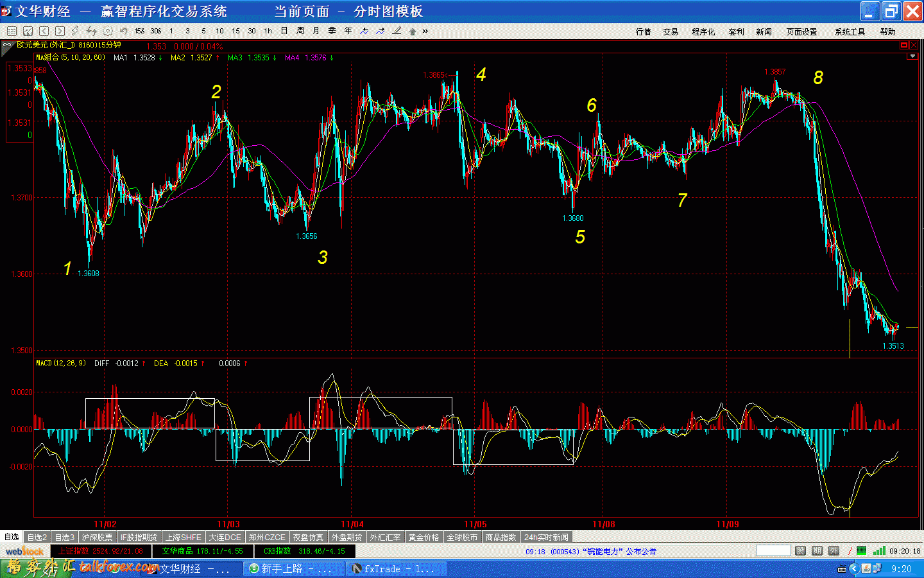The image size is (924, 578).
Task: Open the chart panel dropdown arrow
Action: point(912,57)
